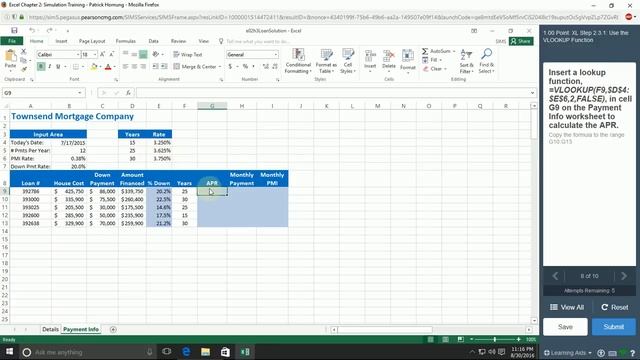The width and height of the screenshot is (640, 360).
Task: Click the horizontal scrollbar of the worksheet
Action: (385, 329)
